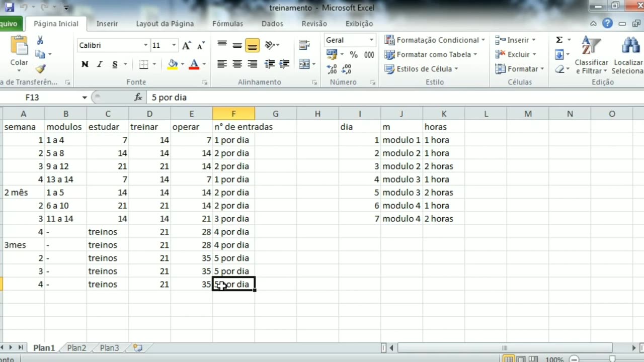The height and width of the screenshot is (362, 644).
Task: Toggle bottom vertical alignment (highlighted)
Action: click(x=253, y=45)
